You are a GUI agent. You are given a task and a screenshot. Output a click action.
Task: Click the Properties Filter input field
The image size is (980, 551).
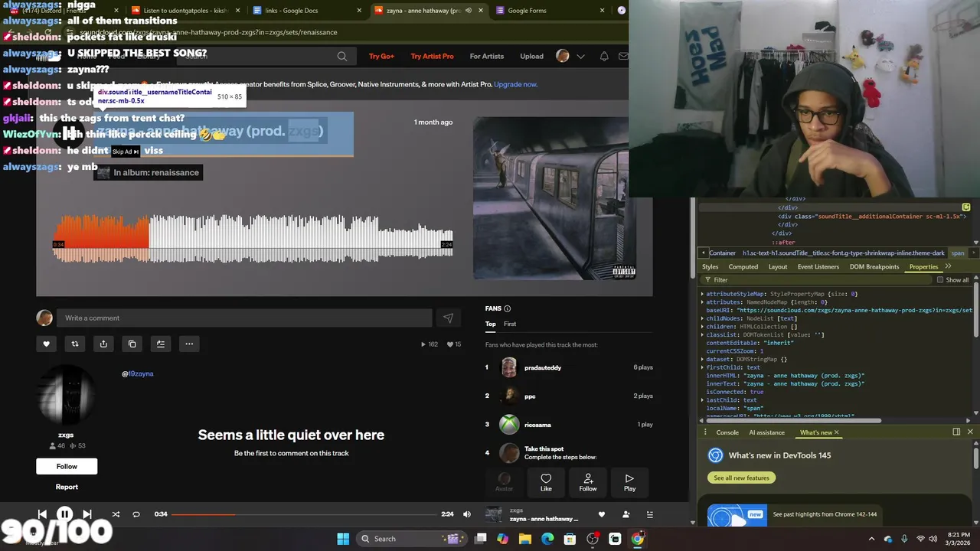(819, 280)
